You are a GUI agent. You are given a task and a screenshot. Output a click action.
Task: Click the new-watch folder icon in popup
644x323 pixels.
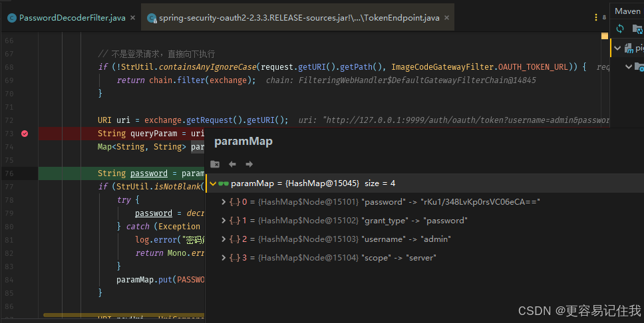click(215, 164)
